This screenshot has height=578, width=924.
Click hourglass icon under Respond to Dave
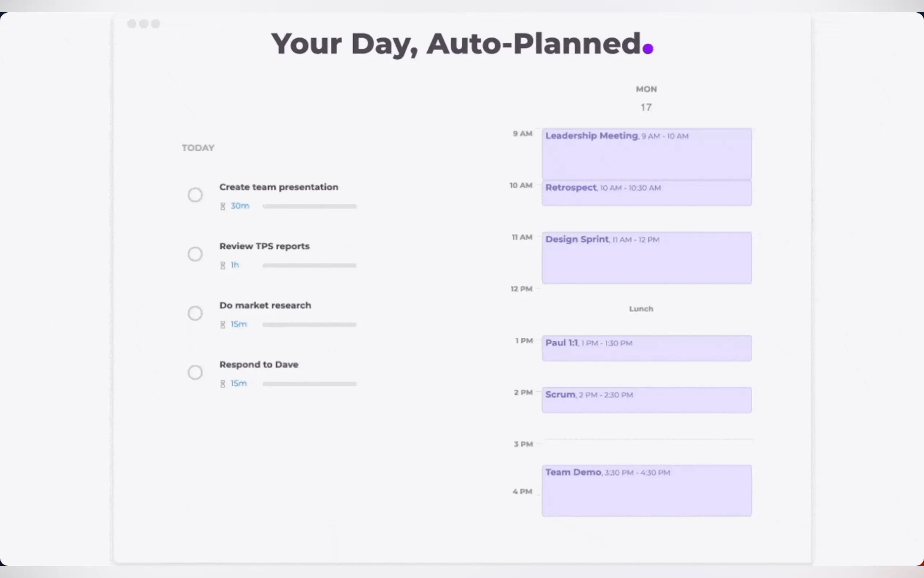pyautogui.click(x=223, y=384)
